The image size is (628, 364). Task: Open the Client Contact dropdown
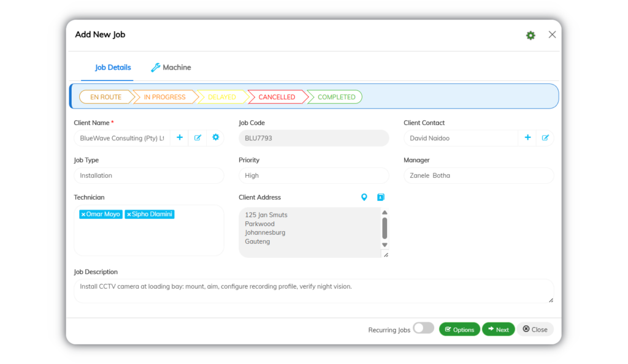click(x=461, y=138)
